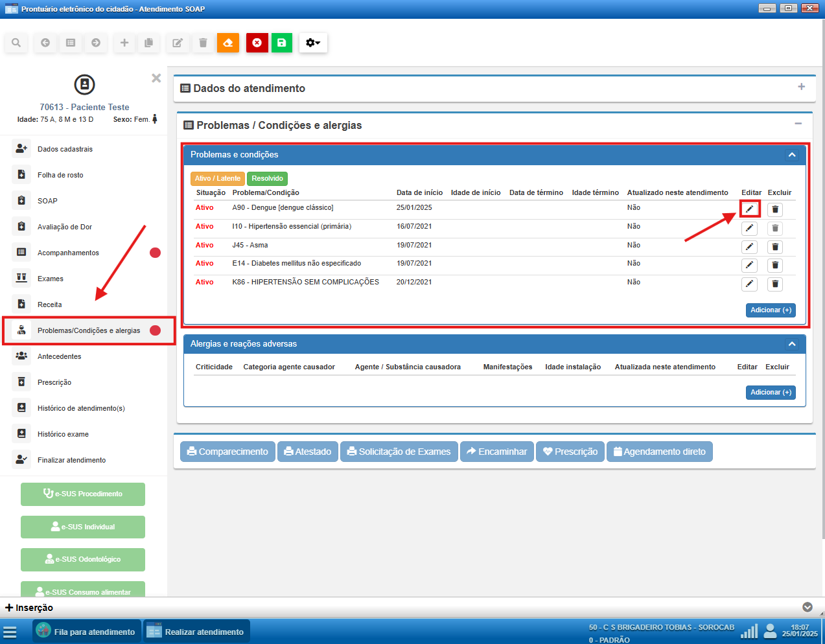Click the e-SUS Procedimento green button
The width and height of the screenshot is (825, 644).
pyautogui.click(x=83, y=494)
